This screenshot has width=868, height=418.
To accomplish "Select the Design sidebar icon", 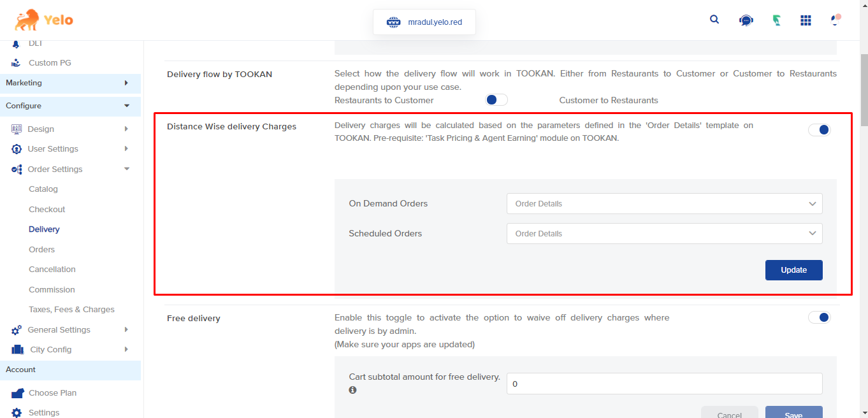I will pyautogui.click(x=17, y=129).
